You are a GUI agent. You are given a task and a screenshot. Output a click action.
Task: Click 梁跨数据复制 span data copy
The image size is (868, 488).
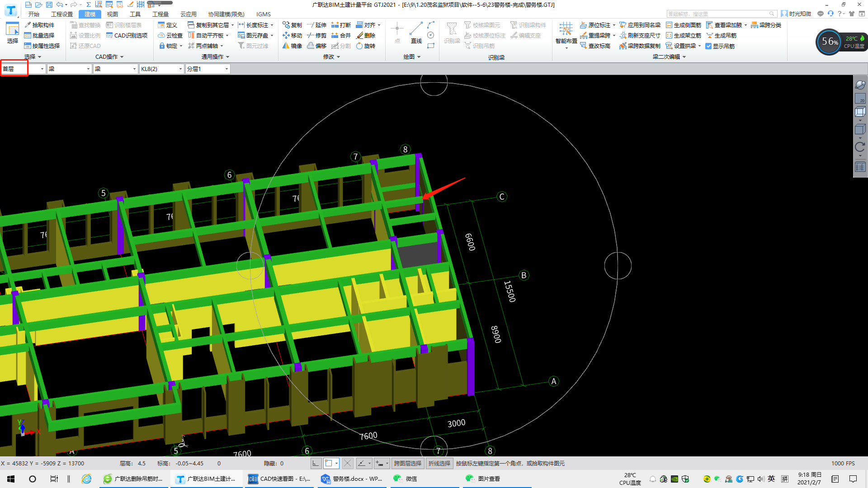[x=640, y=46]
